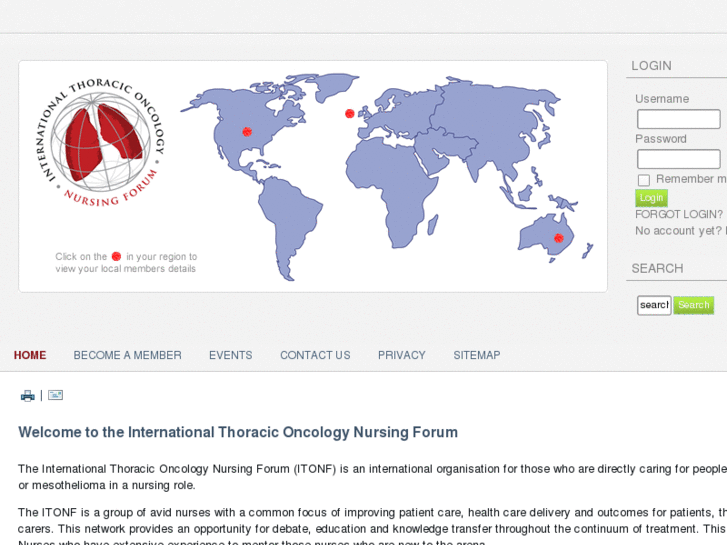Open the Sitemap menu item
The image size is (727, 545).
(477, 355)
